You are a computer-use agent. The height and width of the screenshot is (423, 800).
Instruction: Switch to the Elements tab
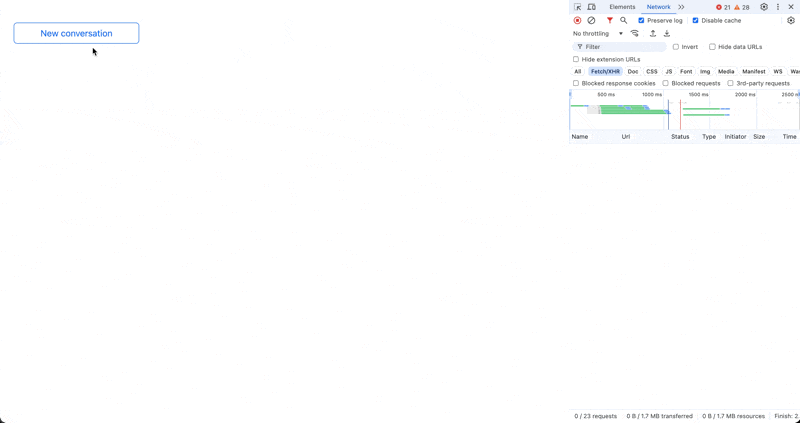coord(622,7)
